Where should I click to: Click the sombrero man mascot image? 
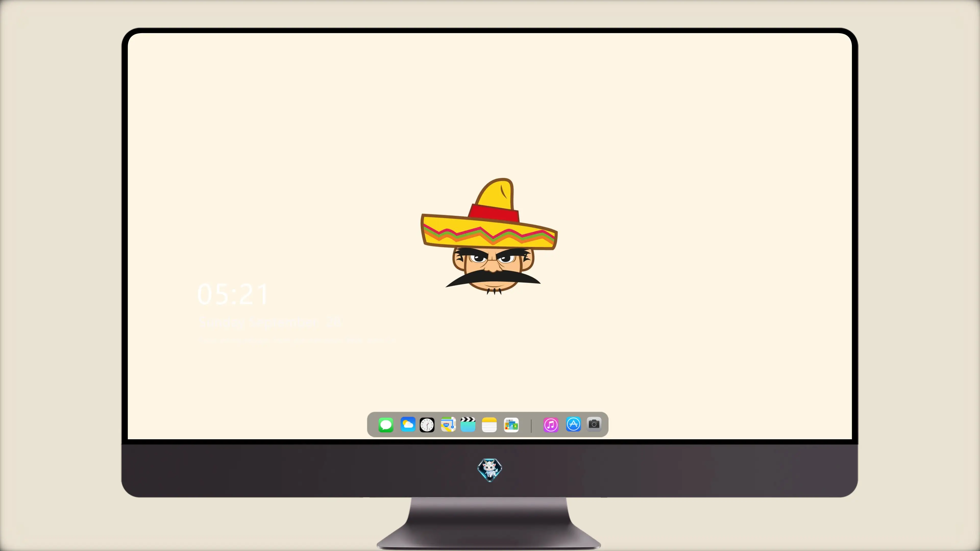point(489,236)
